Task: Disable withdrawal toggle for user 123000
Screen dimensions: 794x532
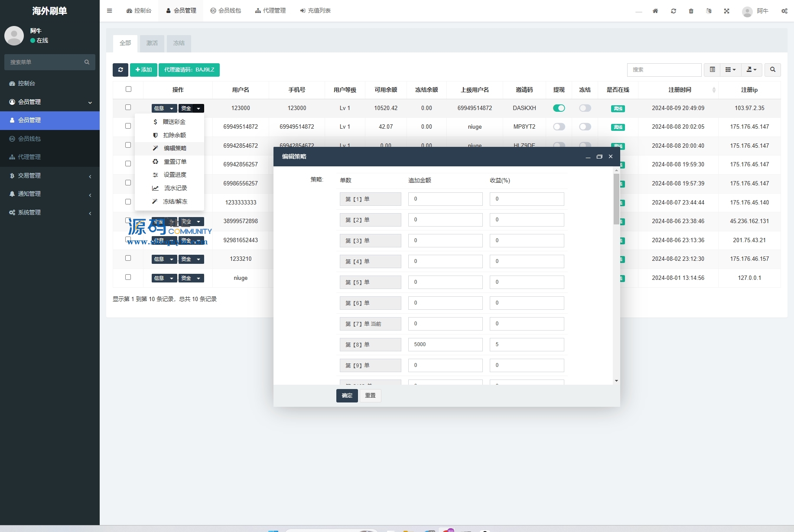Action: (559, 108)
